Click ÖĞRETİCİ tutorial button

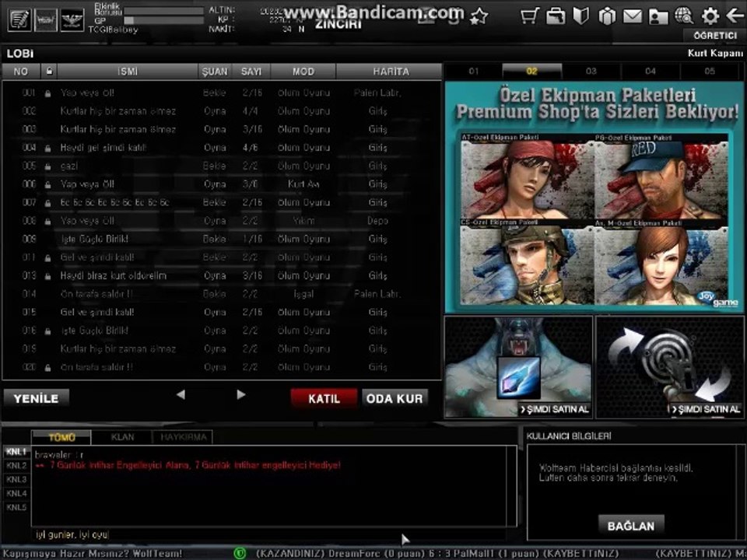click(715, 35)
